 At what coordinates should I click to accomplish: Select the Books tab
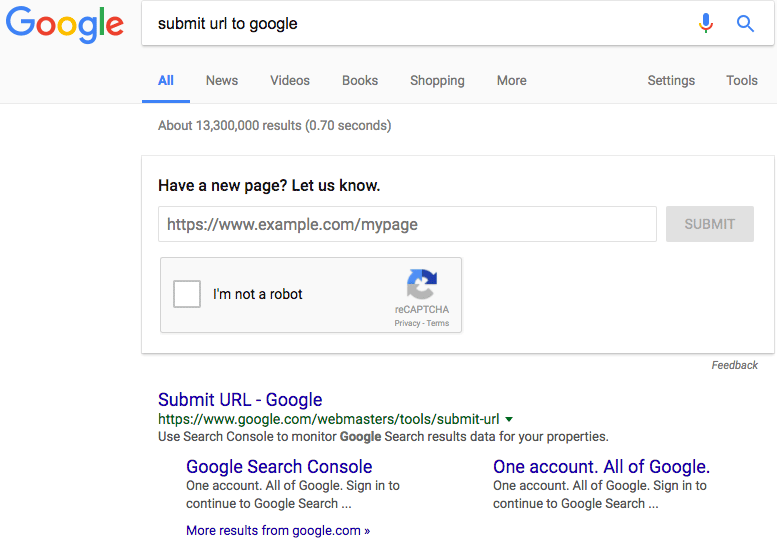point(360,81)
